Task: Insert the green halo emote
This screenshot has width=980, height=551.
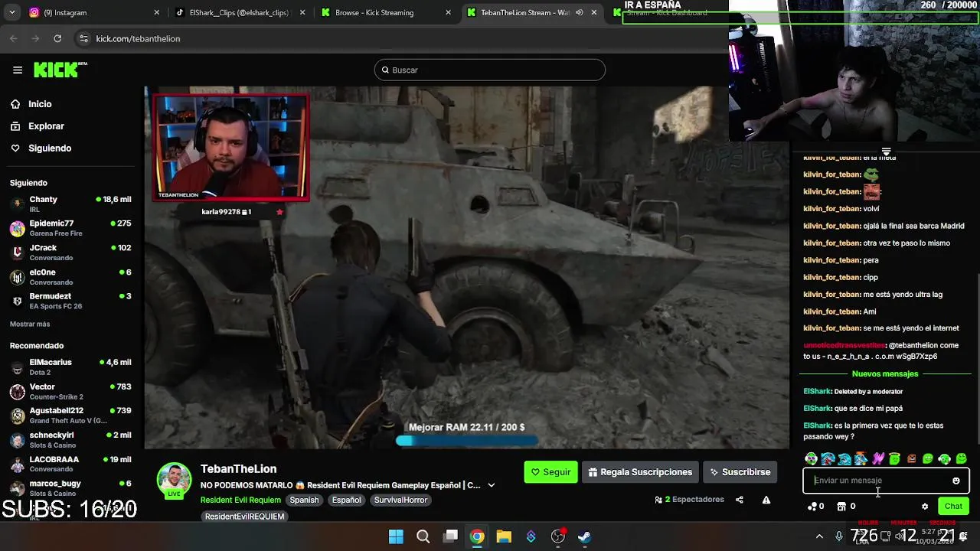Action: pyautogui.click(x=894, y=459)
